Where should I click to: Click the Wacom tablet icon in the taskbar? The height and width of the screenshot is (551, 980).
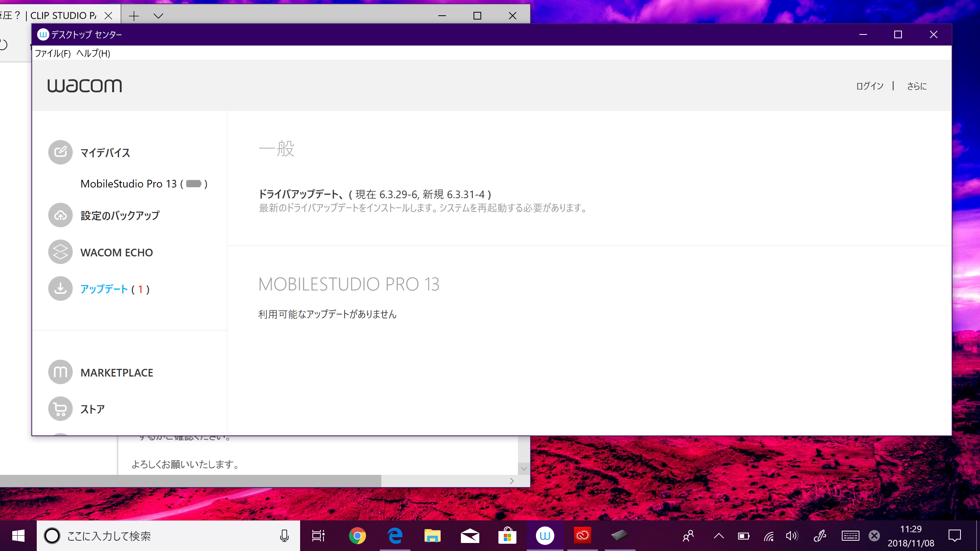(x=620, y=536)
